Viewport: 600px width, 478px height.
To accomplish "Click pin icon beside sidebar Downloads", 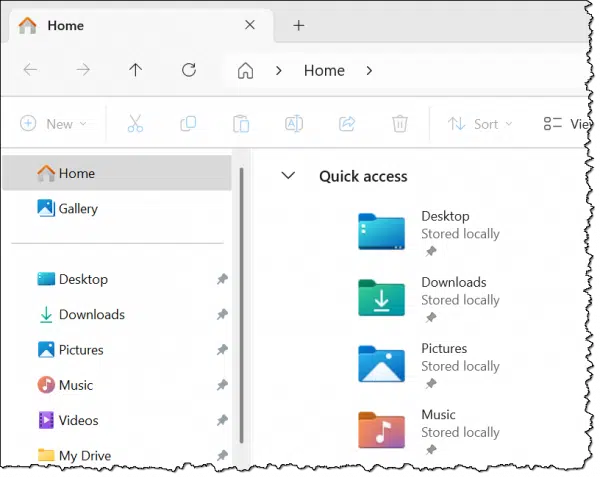I will (x=222, y=314).
